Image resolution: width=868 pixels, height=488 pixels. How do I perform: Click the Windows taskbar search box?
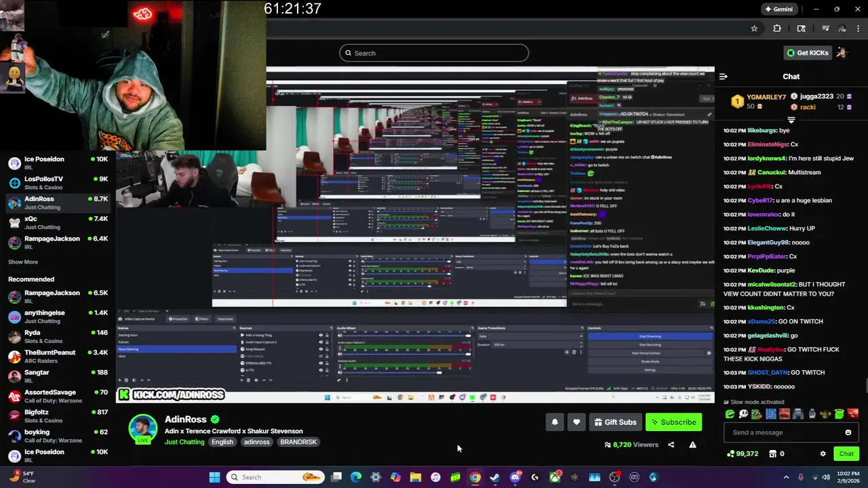tap(275, 477)
